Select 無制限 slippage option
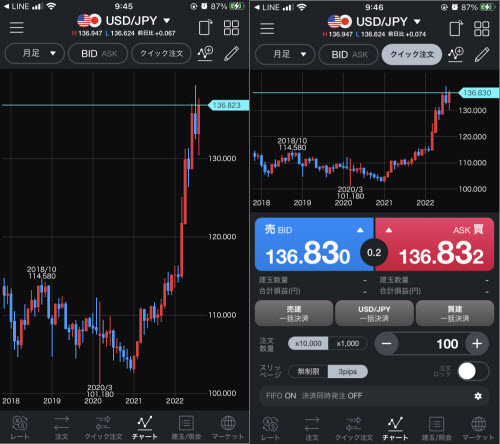This screenshot has height=444, width=500. click(x=308, y=371)
